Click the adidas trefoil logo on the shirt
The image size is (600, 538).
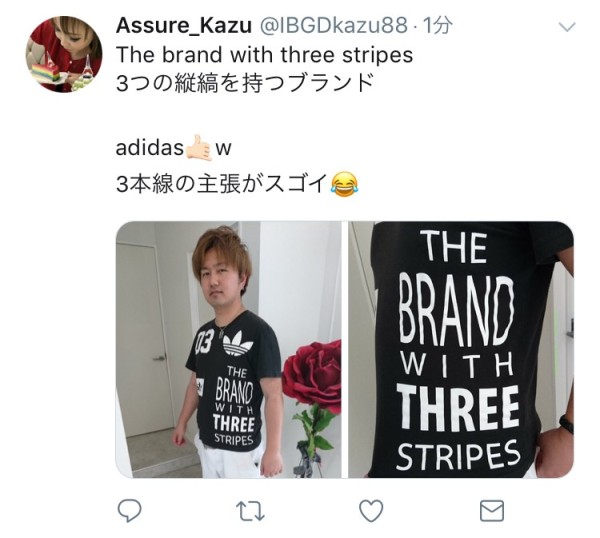tap(238, 343)
